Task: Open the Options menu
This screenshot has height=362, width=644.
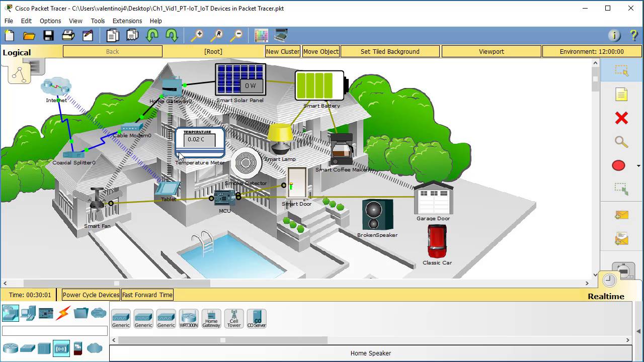Action: 50,21
